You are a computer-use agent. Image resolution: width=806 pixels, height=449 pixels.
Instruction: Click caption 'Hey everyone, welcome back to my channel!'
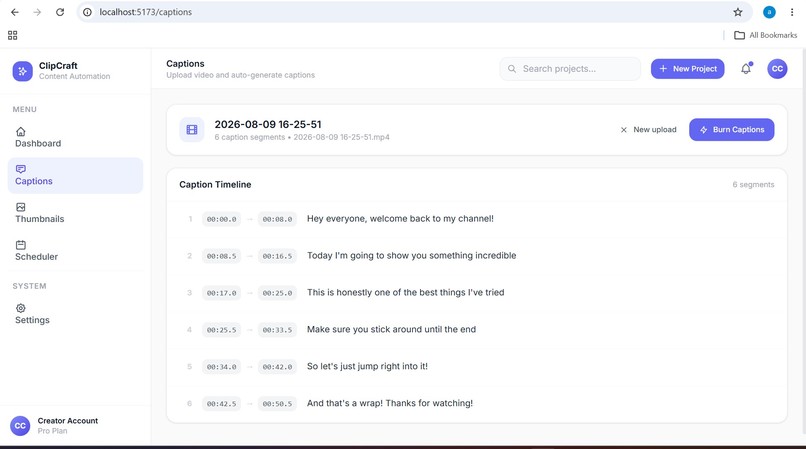click(400, 219)
